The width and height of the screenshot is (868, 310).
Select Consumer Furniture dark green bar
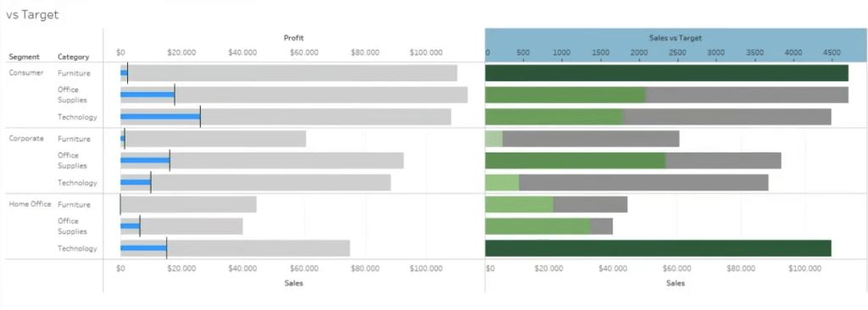click(x=666, y=73)
